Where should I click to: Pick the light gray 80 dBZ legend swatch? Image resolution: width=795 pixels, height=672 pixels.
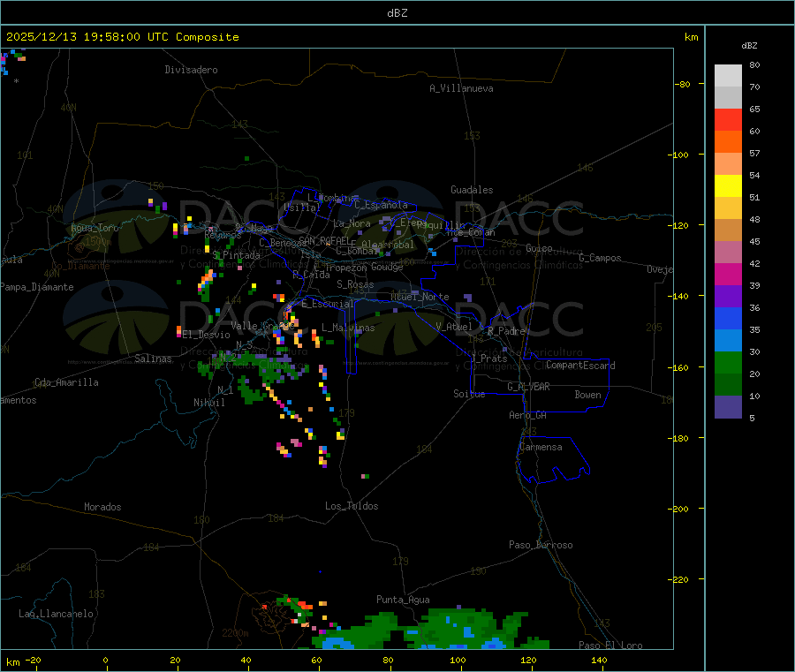click(x=728, y=76)
